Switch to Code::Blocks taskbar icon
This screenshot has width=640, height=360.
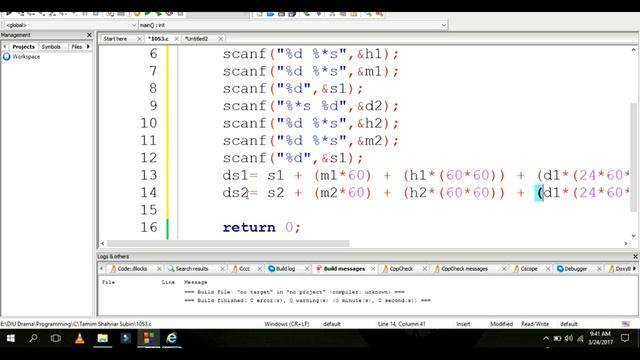(x=149, y=338)
